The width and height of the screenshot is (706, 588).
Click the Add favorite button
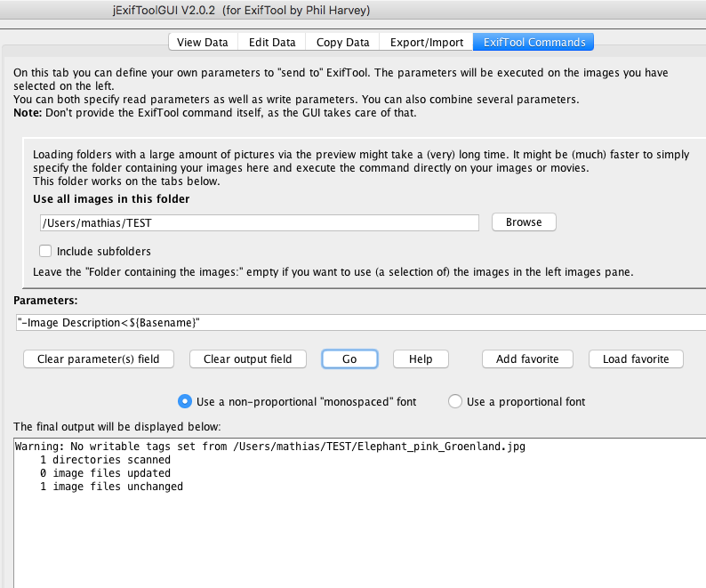coord(527,359)
